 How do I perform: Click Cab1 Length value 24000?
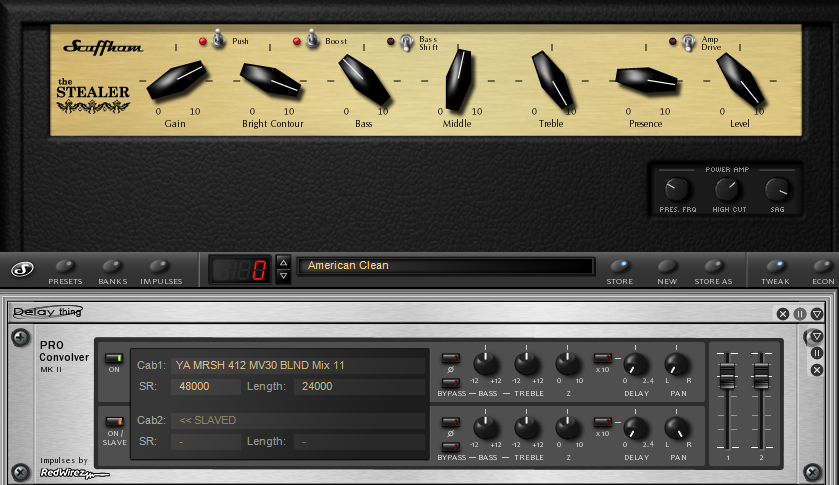[x=360, y=387]
